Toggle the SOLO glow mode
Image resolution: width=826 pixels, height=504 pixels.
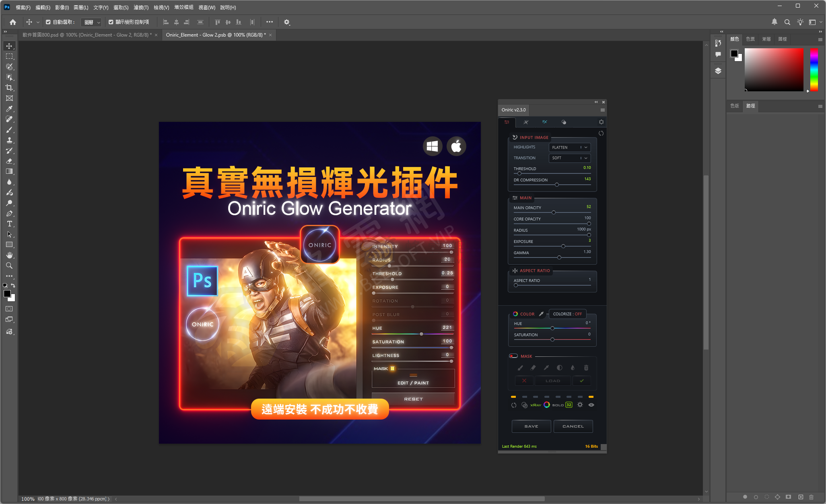[x=558, y=405]
